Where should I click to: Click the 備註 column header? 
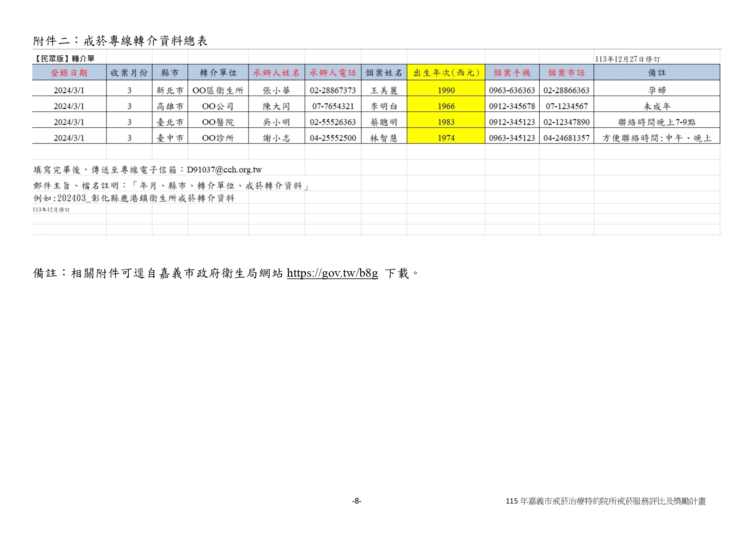[656, 73]
